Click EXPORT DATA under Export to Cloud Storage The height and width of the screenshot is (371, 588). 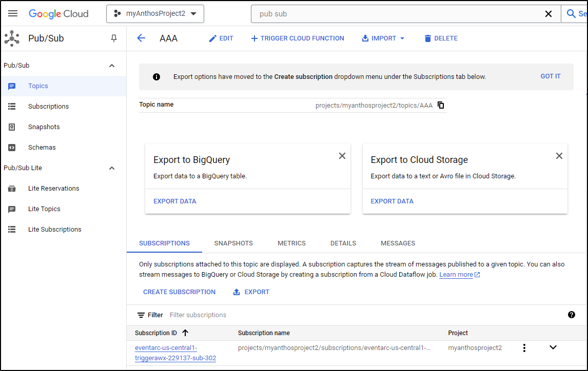[392, 201]
